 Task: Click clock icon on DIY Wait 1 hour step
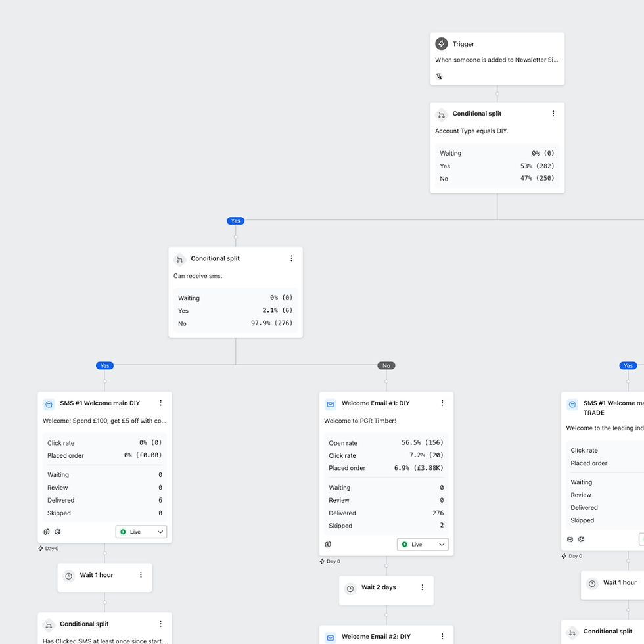click(68, 576)
